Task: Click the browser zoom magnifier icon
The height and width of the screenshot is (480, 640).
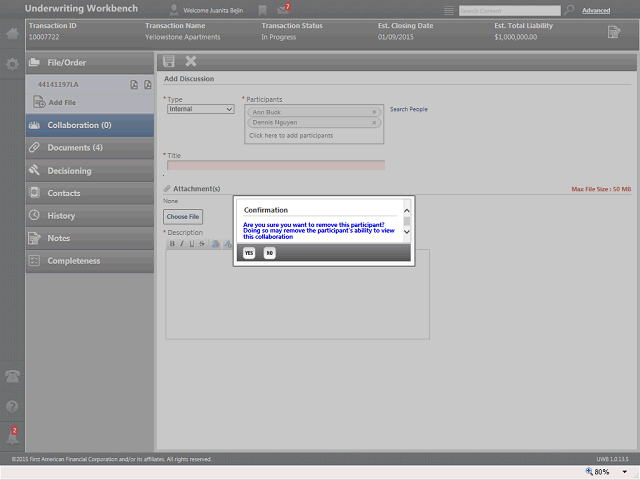Action: 589,471
